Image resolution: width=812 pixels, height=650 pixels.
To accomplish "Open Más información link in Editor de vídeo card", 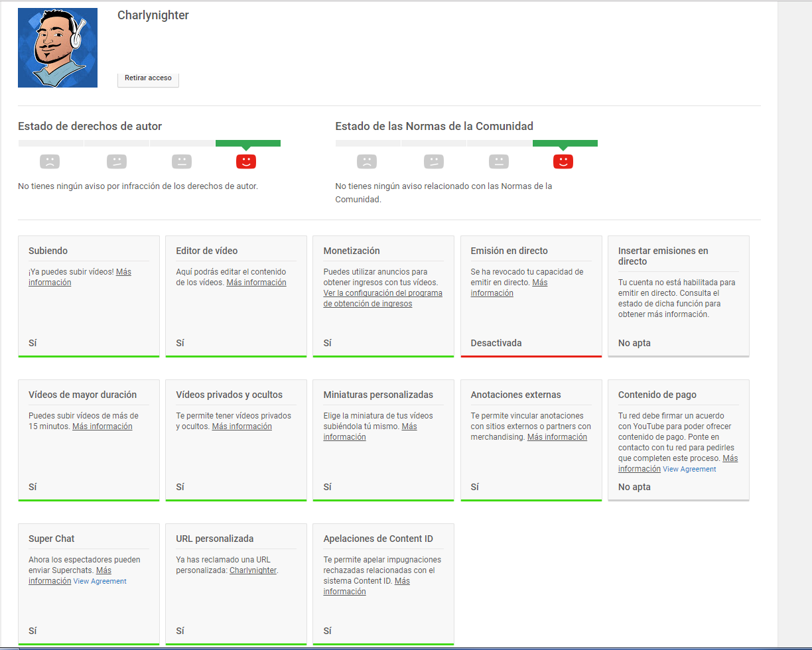I will 256,283.
